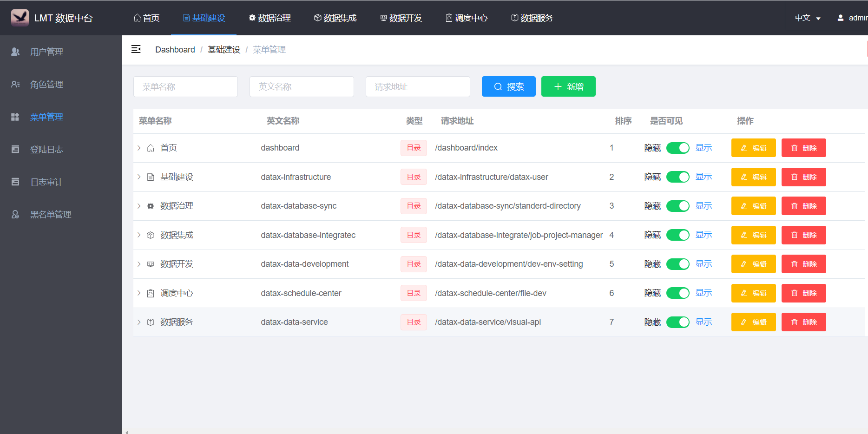Toggle visibility switch for the 首页 row
Viewport: 868px width, 434px height.
click(678, 148)
